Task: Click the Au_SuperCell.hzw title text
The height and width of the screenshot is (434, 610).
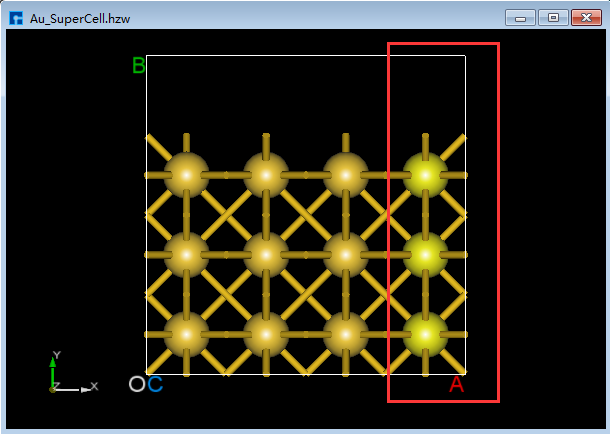Action: tap(80, 19)
